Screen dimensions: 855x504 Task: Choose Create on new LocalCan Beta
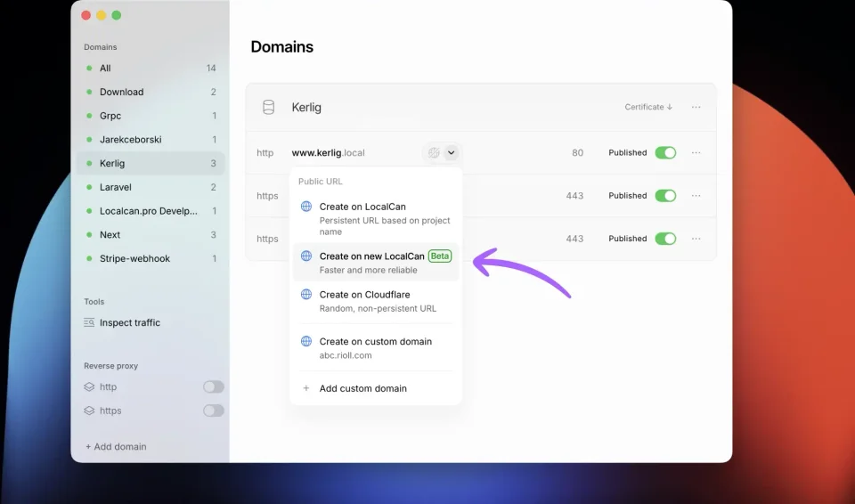coord(376,263)
